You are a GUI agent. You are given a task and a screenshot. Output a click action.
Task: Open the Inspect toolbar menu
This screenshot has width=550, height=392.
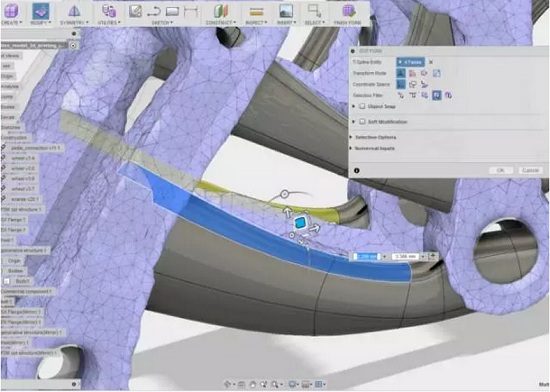click(256, 22)
